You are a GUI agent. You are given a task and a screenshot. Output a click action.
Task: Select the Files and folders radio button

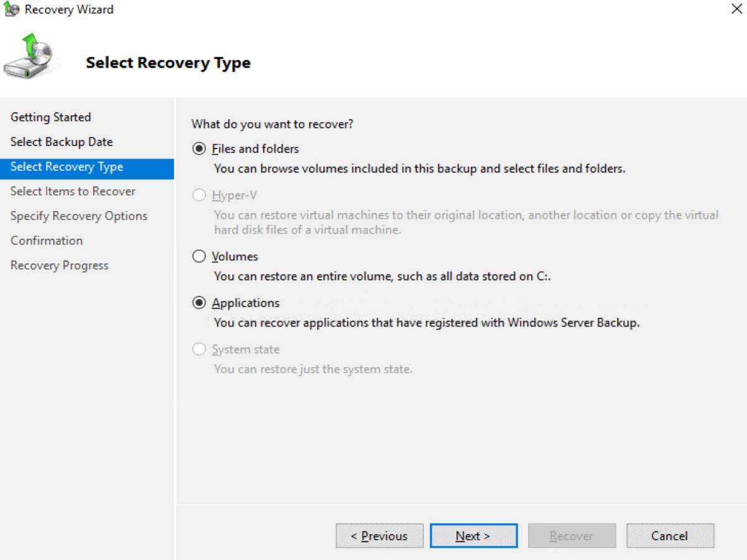(x=199, y=149)
